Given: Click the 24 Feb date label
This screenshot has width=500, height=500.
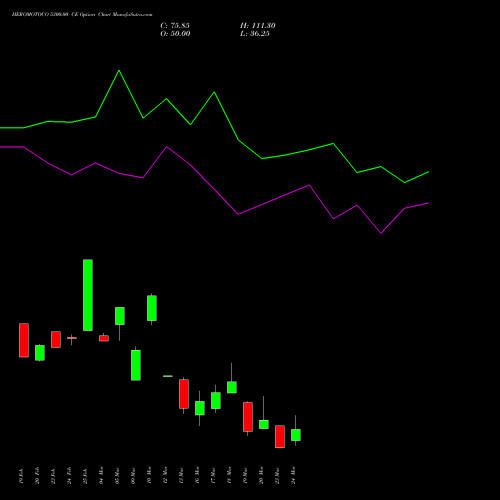Looking at the screenshot, I should 69,476.
